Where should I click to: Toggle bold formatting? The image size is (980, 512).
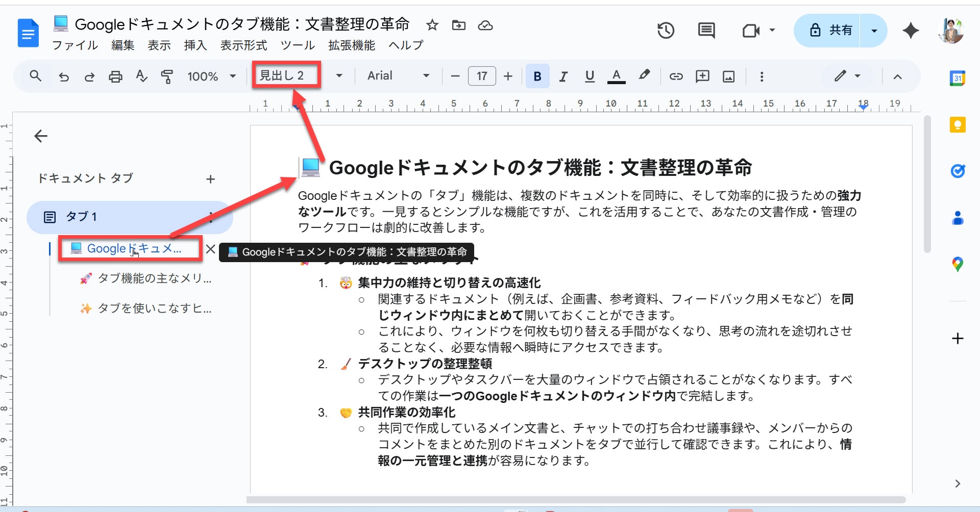537,76
